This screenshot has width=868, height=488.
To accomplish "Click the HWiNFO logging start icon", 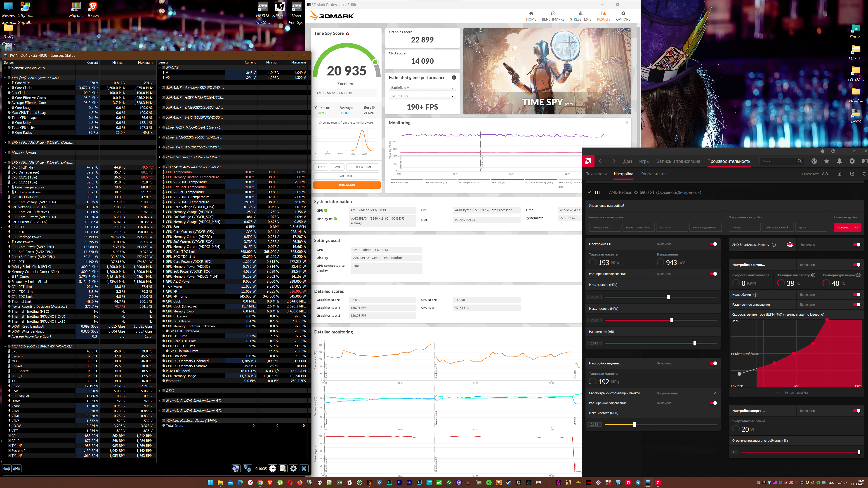I will tap(283, 469).
